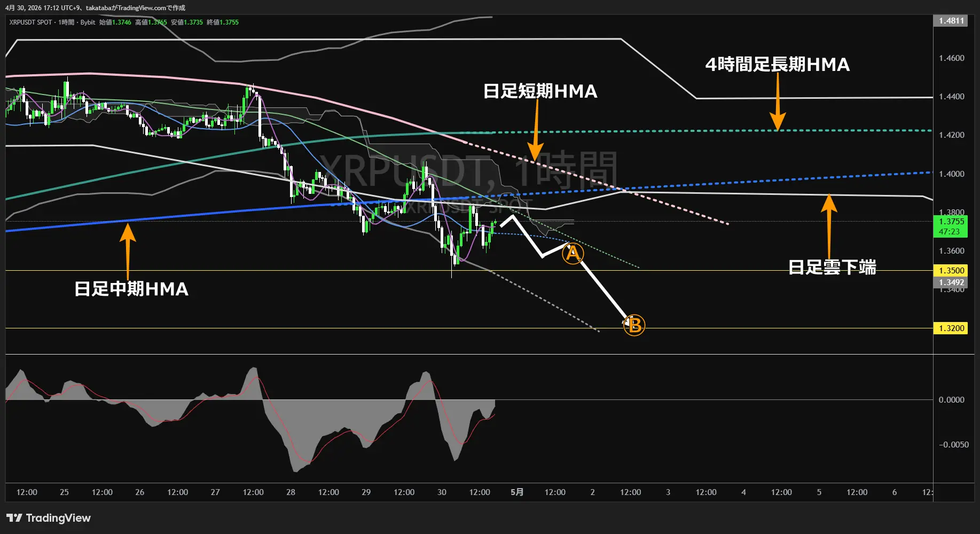980x534 pixels.
Task: Select the 4時間足長期HMA annotation text
Action: click(x=778, y=65)
